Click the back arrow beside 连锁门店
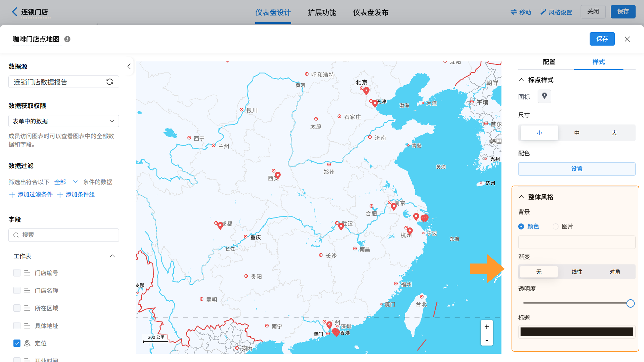644x362 pixels. click(x=14, y=12)
